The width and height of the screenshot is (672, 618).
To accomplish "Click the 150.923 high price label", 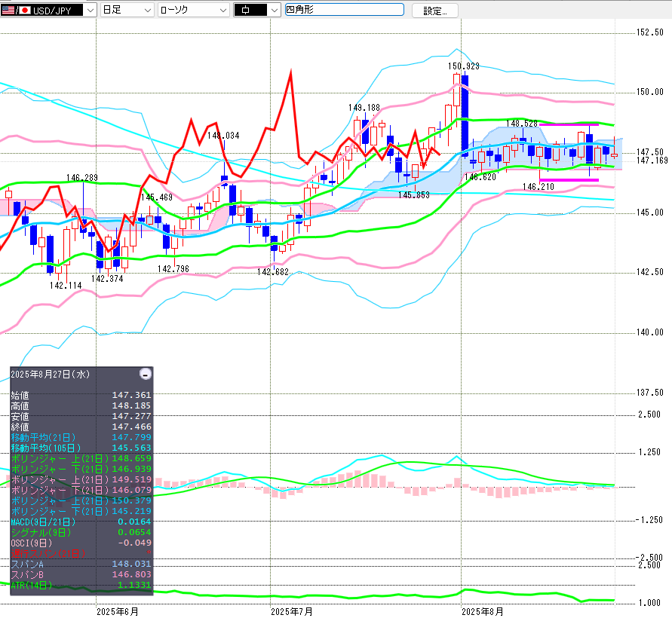I will pos(464,66).
